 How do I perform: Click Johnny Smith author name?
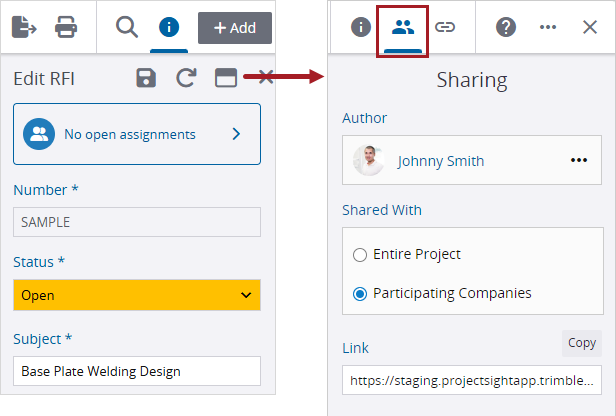(x=440, y=161)
